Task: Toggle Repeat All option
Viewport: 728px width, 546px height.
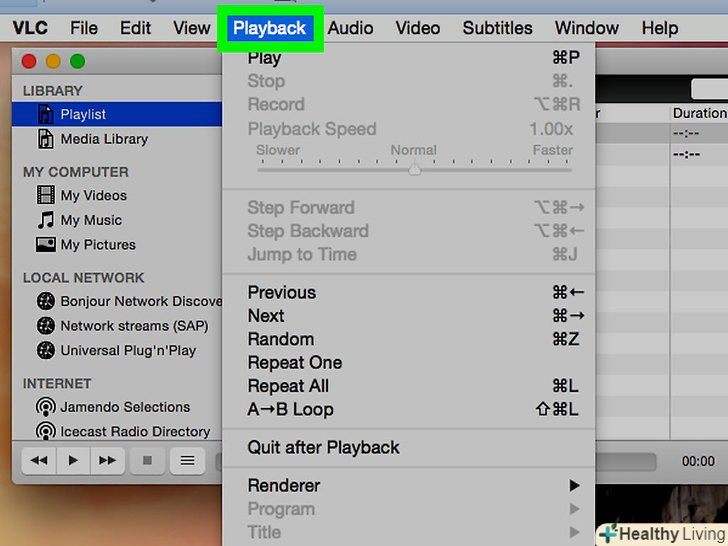Action: click(x=409, y=386)
